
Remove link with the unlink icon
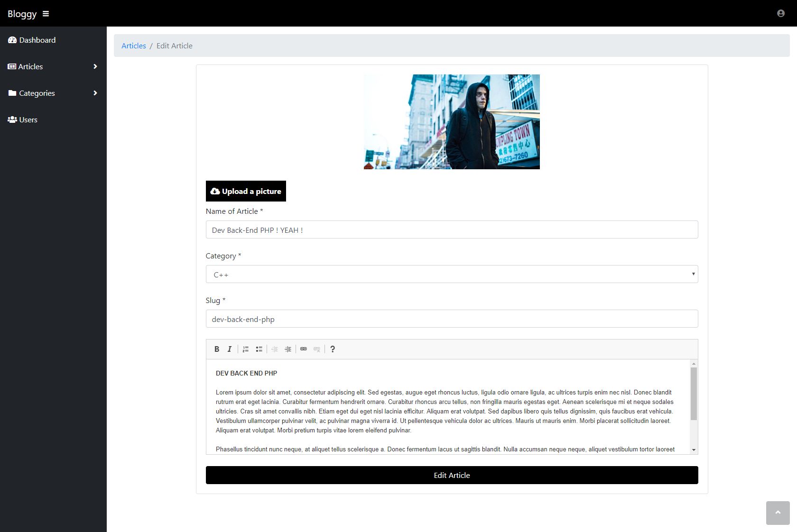[317, 349]
